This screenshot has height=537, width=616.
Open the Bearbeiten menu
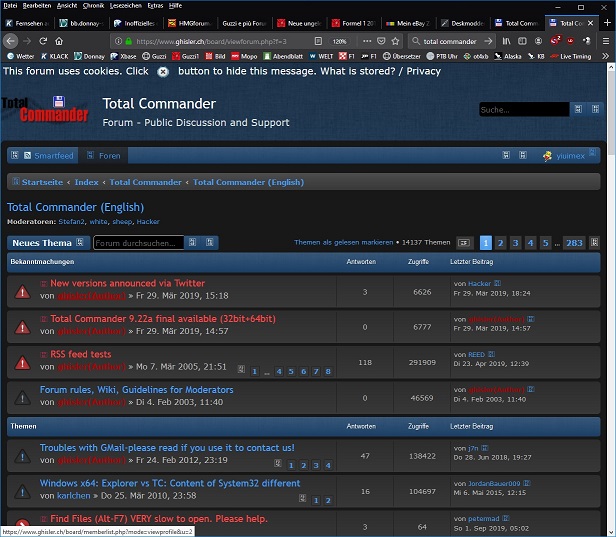click(x=37, y=5)
